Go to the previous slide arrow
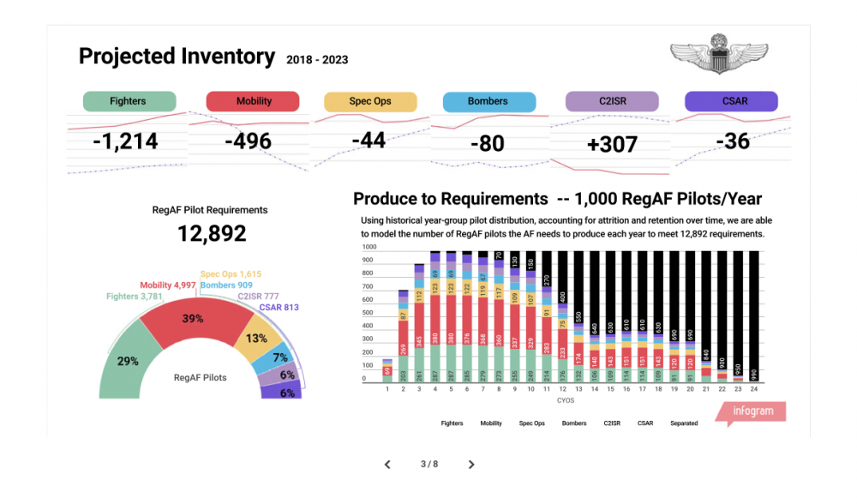 coord(387,464)
